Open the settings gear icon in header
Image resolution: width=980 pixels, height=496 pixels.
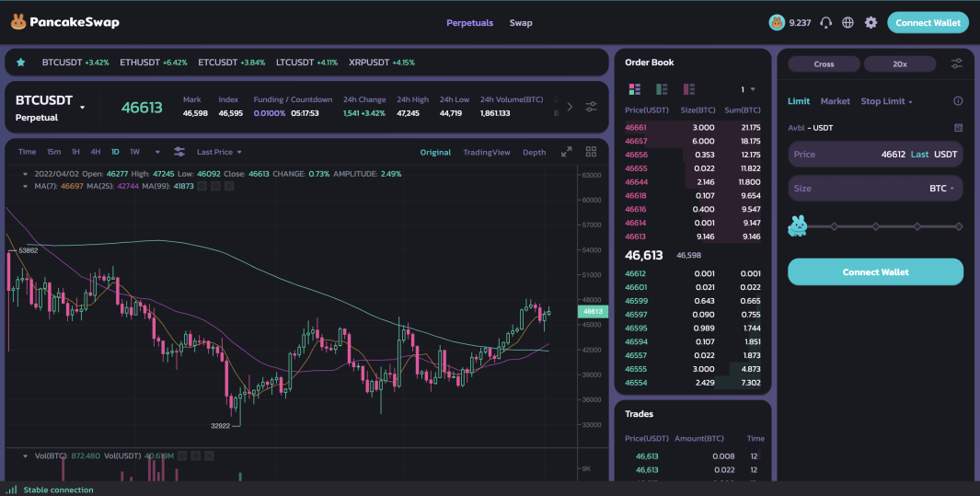[x=870, y=22]
